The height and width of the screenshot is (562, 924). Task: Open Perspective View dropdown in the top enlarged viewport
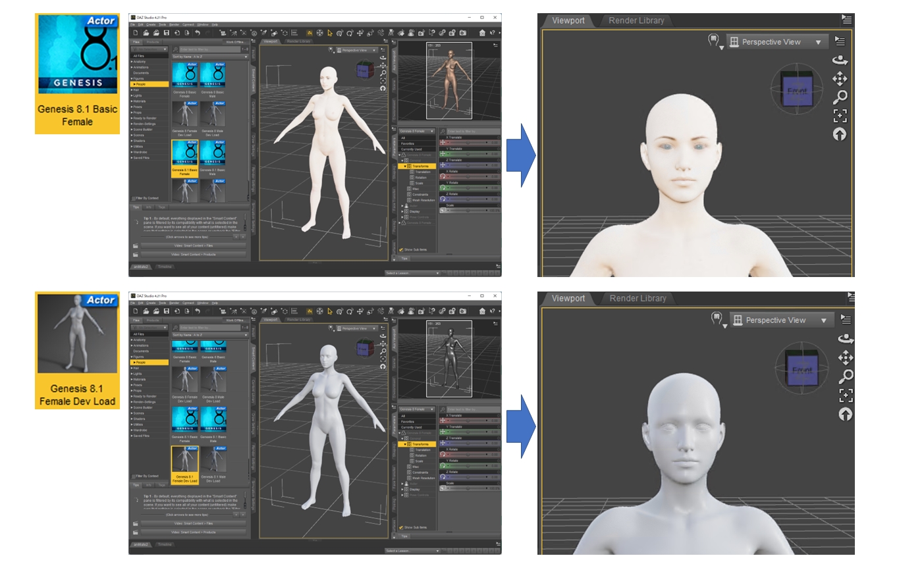pos(775,42)
